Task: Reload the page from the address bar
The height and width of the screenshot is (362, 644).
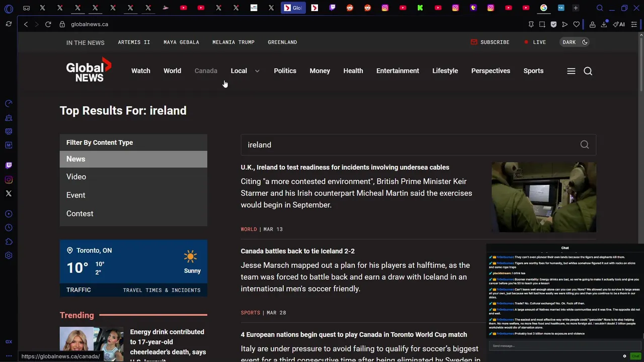Action: tap(48, 24)
